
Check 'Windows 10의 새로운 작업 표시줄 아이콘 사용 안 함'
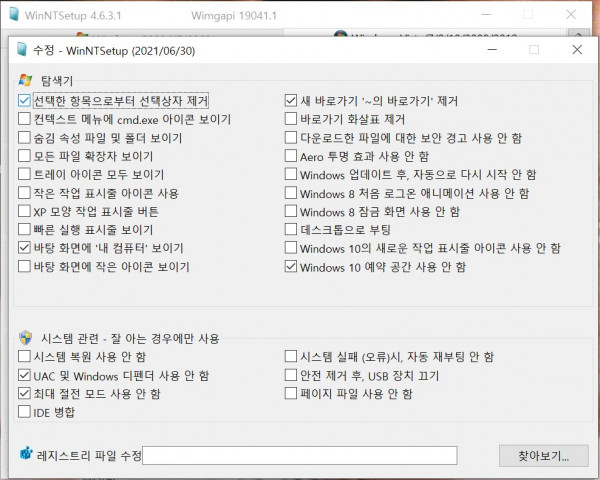[x=291, y=248]
